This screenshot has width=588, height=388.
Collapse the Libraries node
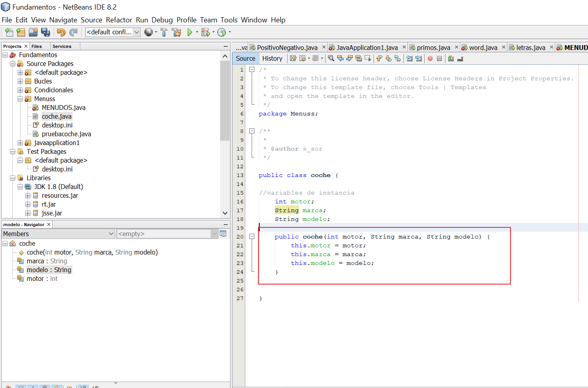(12, 178)
